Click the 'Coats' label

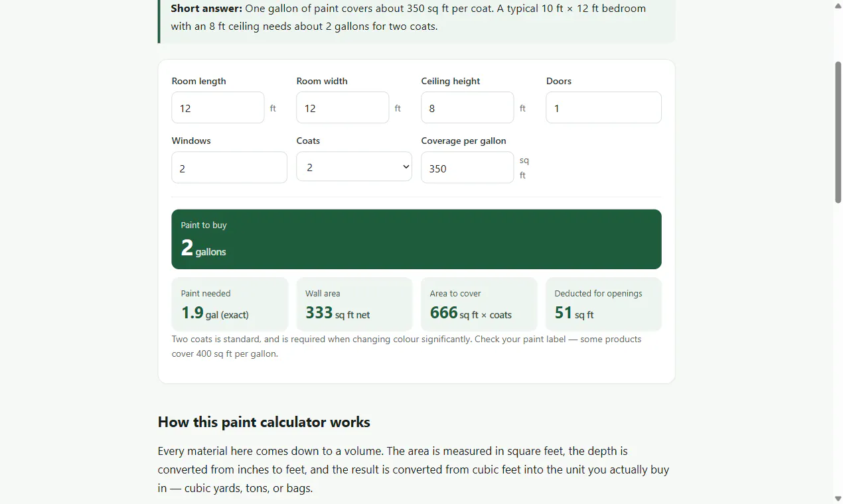(308, 141)
